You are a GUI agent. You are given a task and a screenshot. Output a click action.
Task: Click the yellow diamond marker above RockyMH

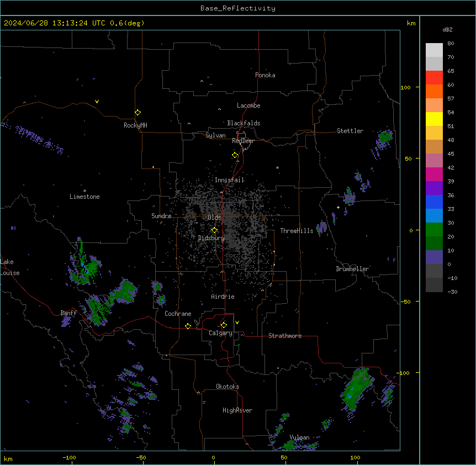tap(137, 113)
